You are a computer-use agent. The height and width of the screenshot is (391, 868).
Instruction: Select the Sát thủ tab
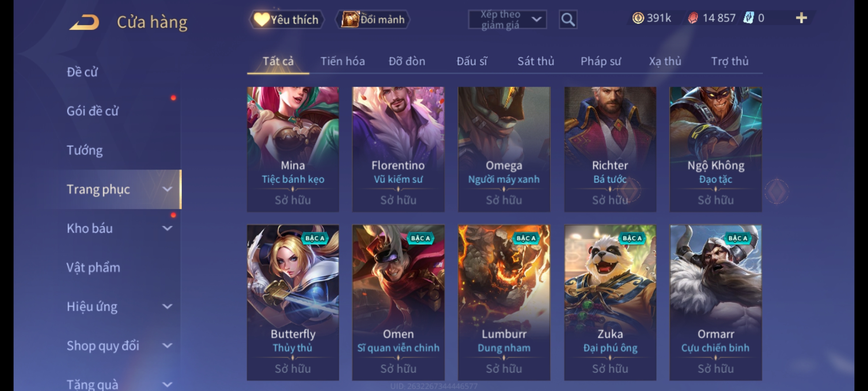tap(536, 61)
